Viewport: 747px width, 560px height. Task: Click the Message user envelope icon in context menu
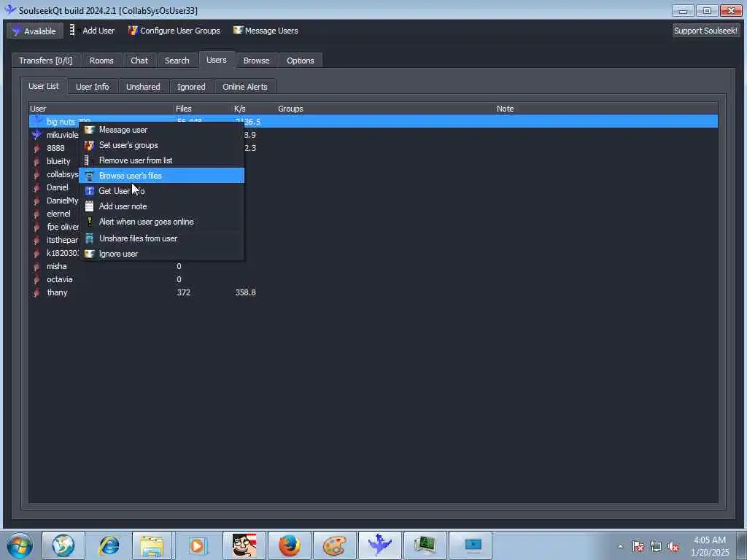[x=89, y=130]
